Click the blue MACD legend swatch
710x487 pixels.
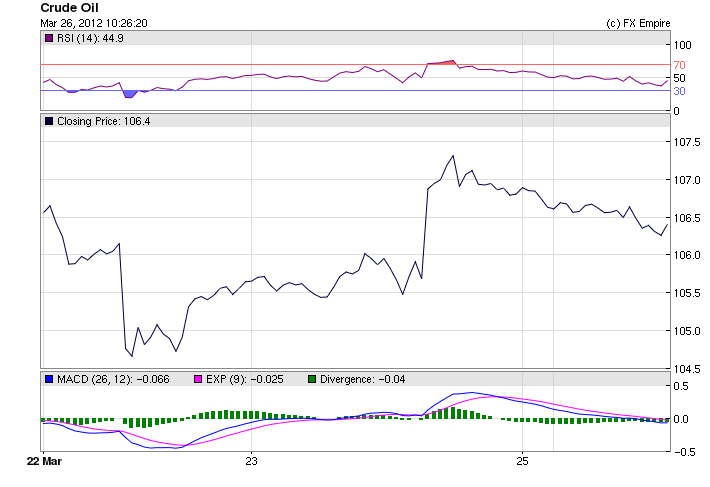point(49,379)
